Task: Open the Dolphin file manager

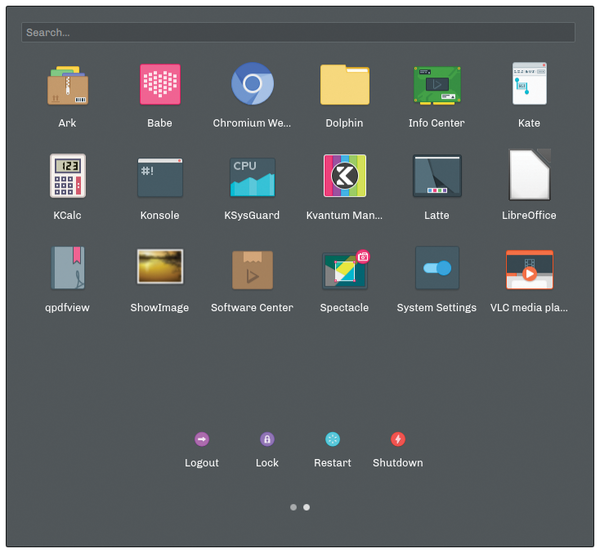Action: click(344, 85)
